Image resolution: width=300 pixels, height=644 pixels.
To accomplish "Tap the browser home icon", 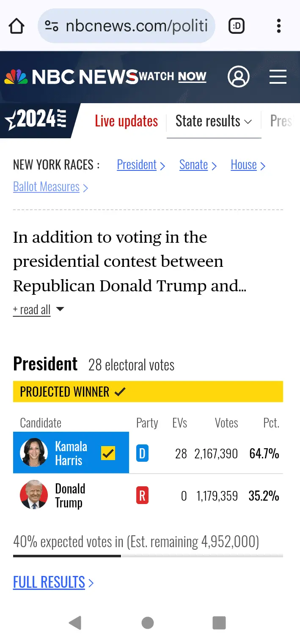I will 17,26.
